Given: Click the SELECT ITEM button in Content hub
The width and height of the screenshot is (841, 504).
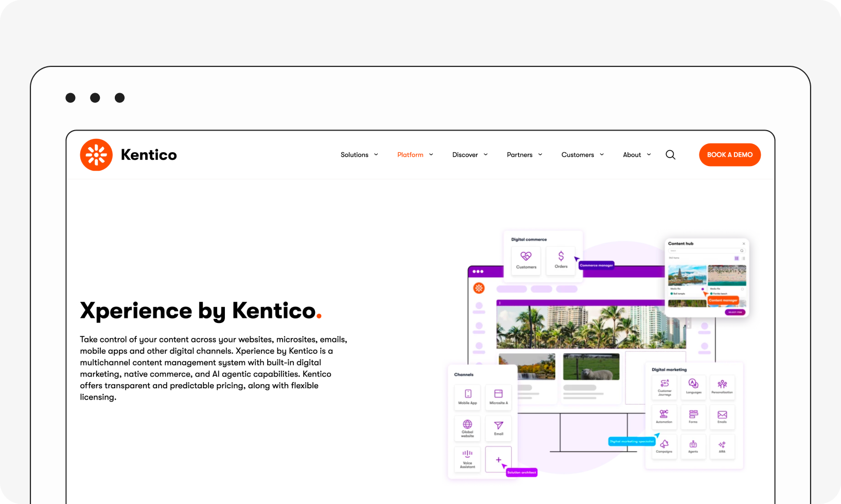Looking at the screenshot, I should click(735, 312).
